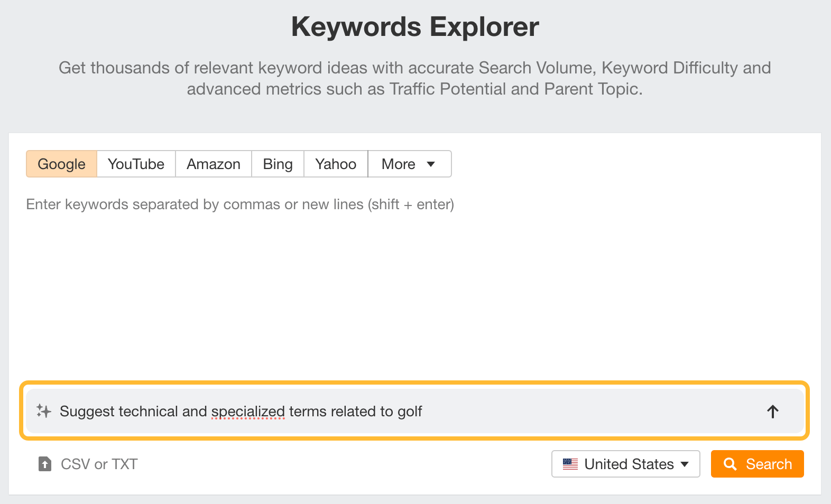Click the CSV or TXT upload link
This screenshot has width=831, height=504.
pyautogui.click(x=98, y=464)
